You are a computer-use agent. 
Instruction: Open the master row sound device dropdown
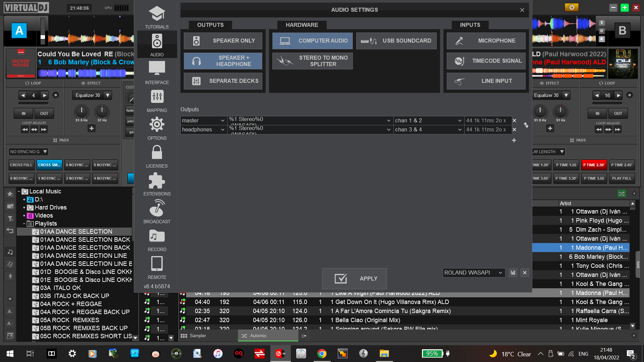pyautogui.click(x=310, y=120)
